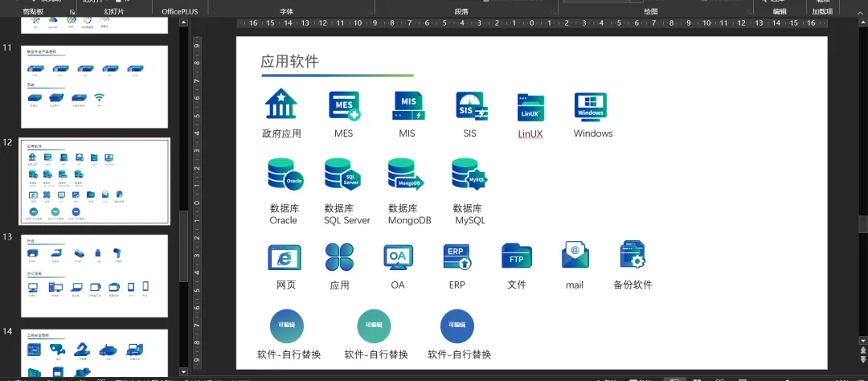
Task: Select the Oracle database icon
Action: 285,174
